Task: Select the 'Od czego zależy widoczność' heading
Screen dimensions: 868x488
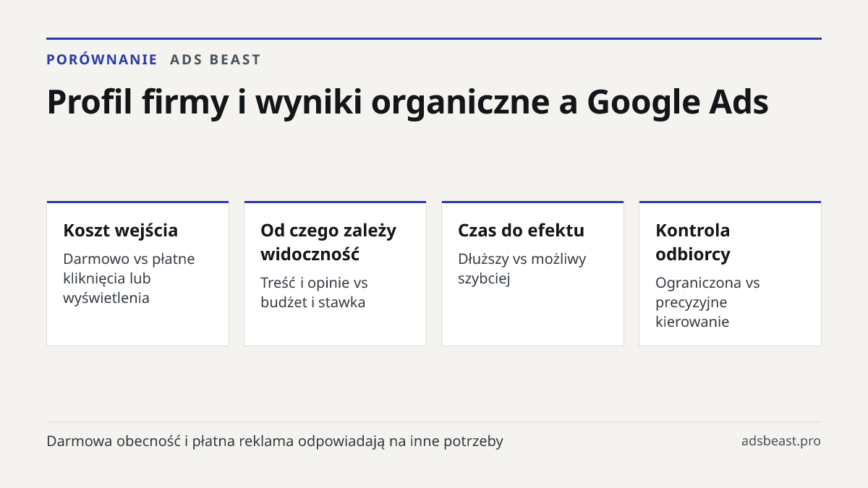Action: click(328, 242)
